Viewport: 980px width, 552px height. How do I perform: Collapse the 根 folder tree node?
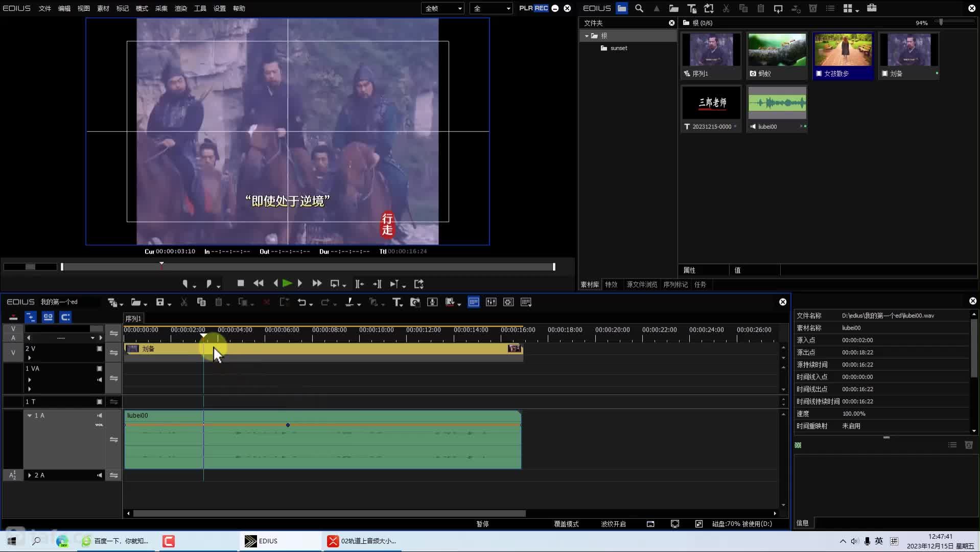(x=587, y=36)
